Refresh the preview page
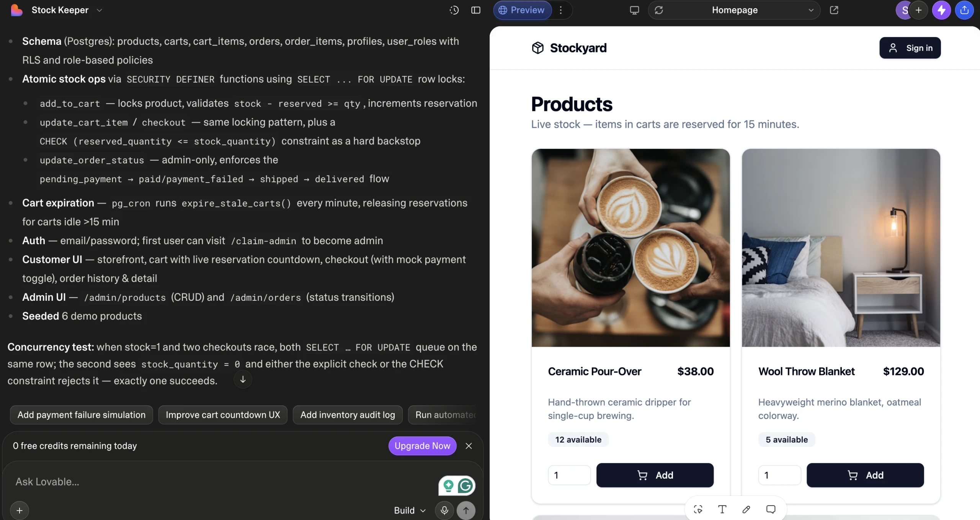 tap(659, 10)
